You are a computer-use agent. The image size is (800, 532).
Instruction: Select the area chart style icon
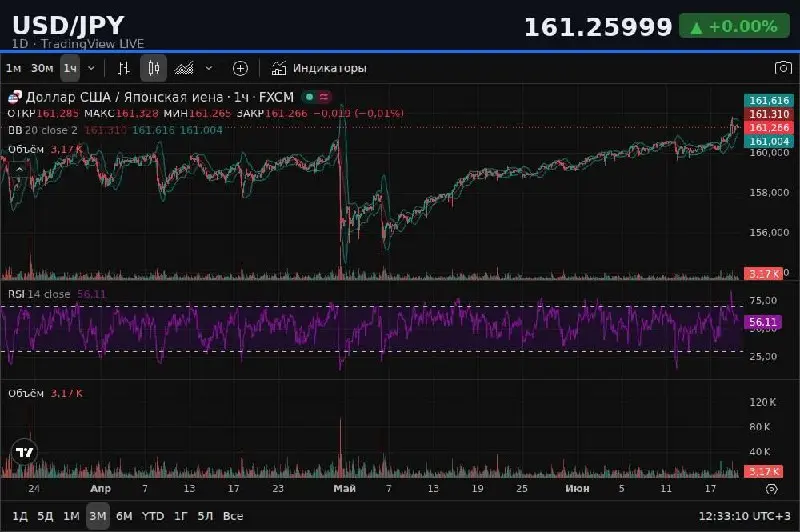(184, 68)
